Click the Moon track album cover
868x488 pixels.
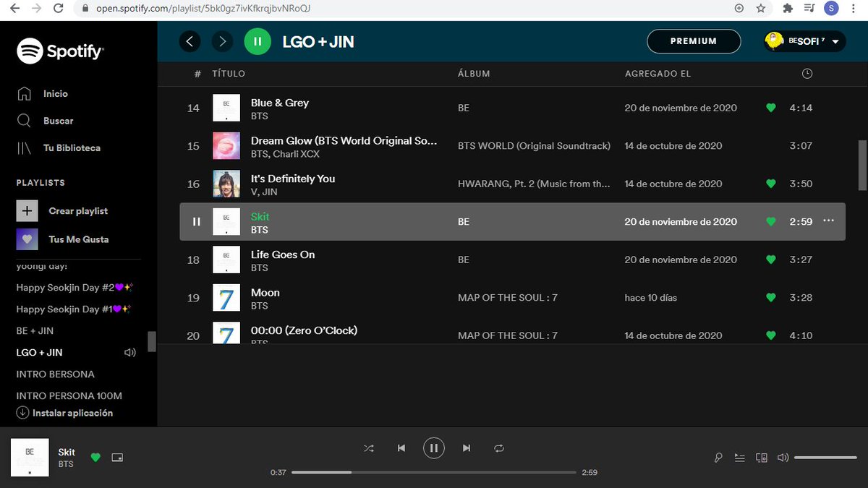tap(226, 298)
